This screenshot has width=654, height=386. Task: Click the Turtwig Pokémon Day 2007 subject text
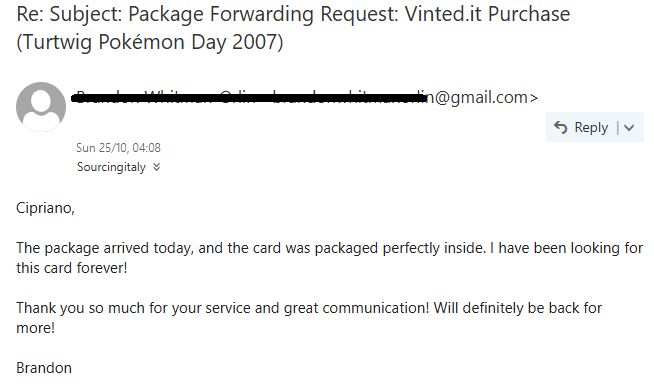click(x=150, y=42)
